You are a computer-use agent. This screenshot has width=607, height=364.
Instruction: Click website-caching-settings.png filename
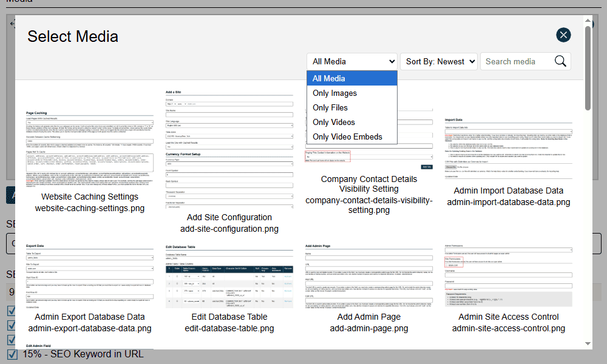[x=89, y=209]
